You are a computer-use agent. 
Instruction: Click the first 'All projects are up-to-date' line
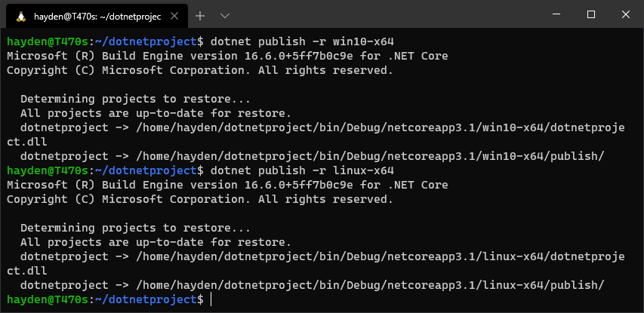click(x=156, y=113)
